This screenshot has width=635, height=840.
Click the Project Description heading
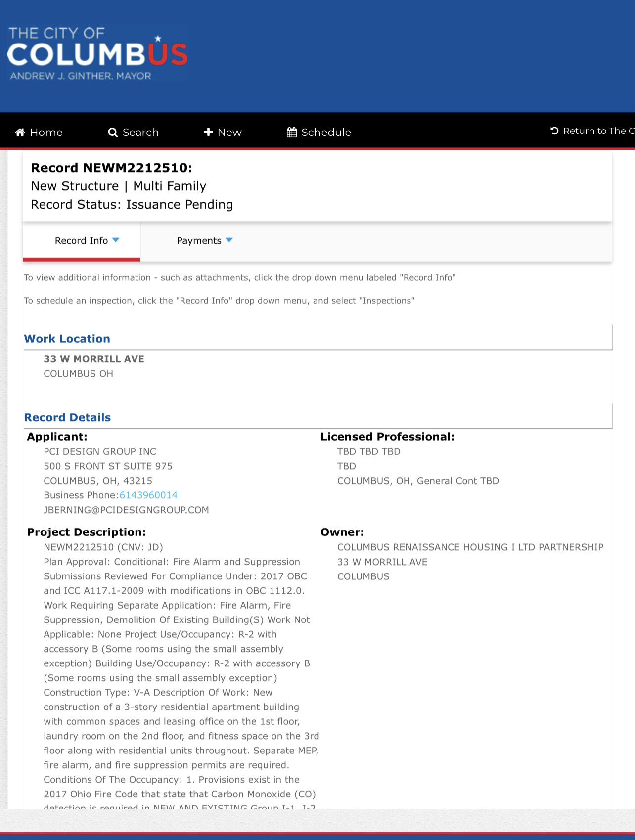click(x=87, y=532)
